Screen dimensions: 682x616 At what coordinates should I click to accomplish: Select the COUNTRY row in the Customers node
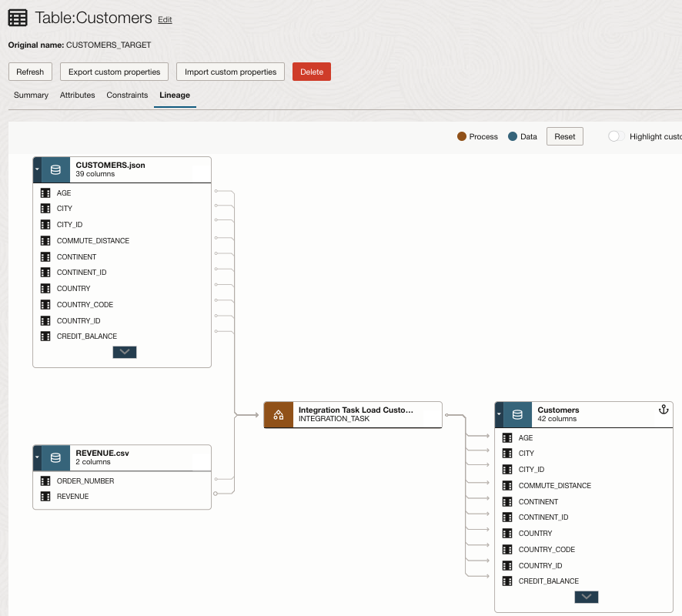(x=583, y=534)
